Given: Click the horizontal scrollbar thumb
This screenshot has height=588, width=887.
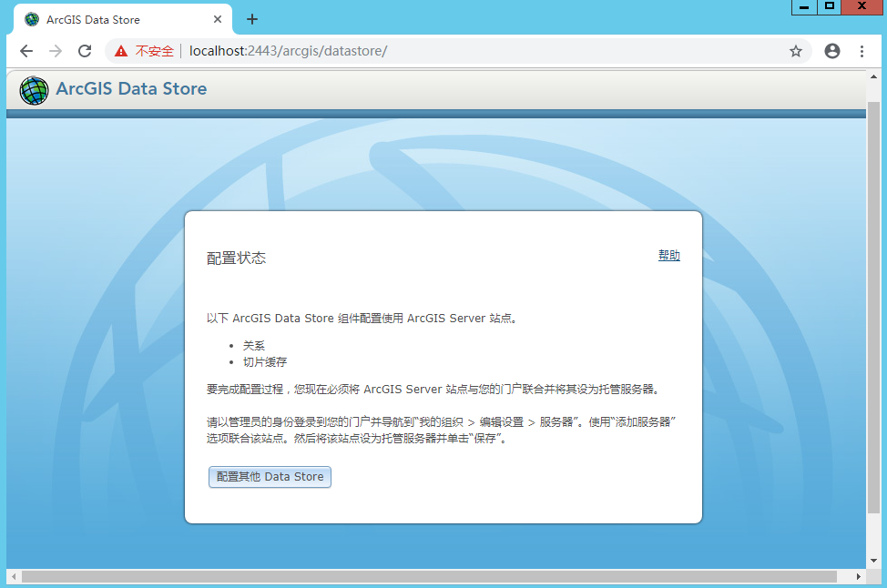Looking at the screenshot, I should [x=429, y=577].
